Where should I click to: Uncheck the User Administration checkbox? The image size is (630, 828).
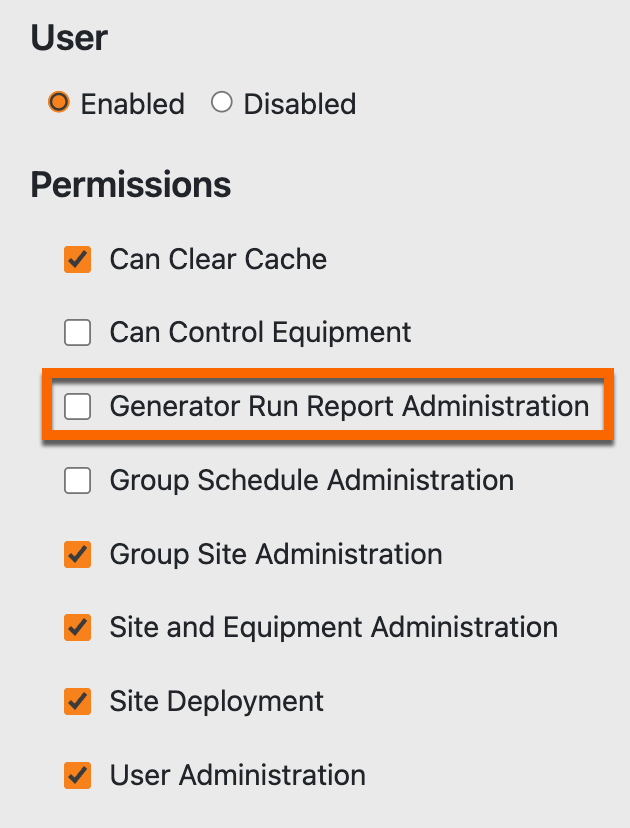pyautogui.click(x=77, y=775)
